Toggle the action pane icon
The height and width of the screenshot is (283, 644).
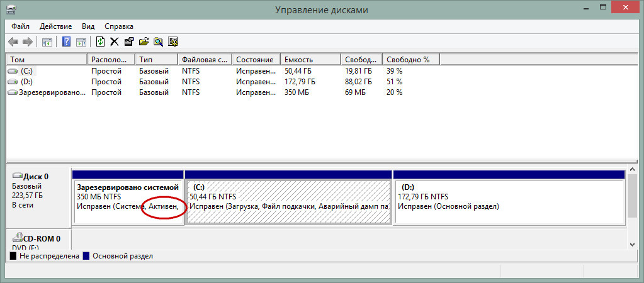pyautogui.click(x=81, y=42)
